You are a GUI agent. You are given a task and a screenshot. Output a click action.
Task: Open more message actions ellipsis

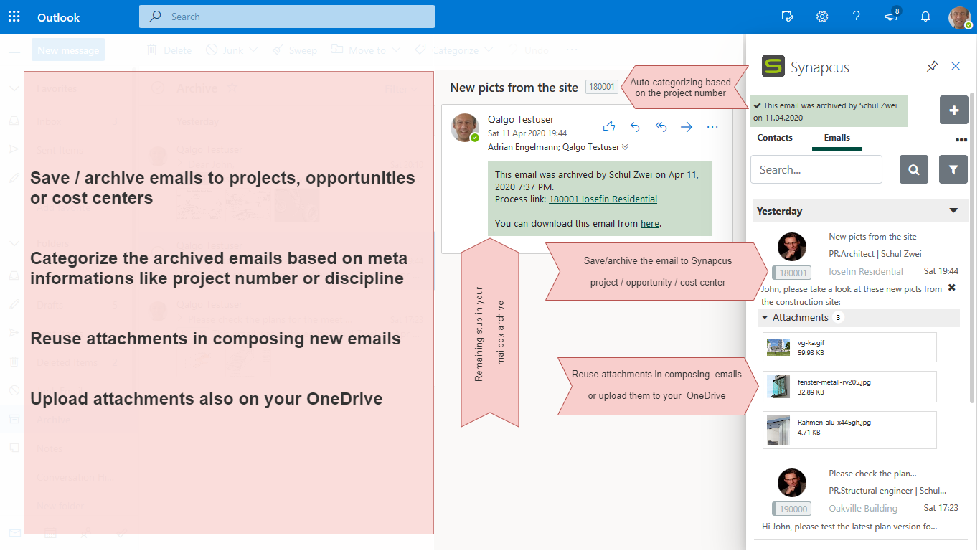(x=712, y=127)
